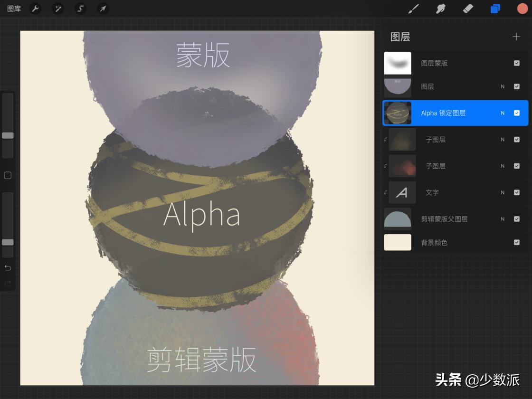
Task: Toggle visibility of the 图层蒙版 layer
Action: (517, 63)
